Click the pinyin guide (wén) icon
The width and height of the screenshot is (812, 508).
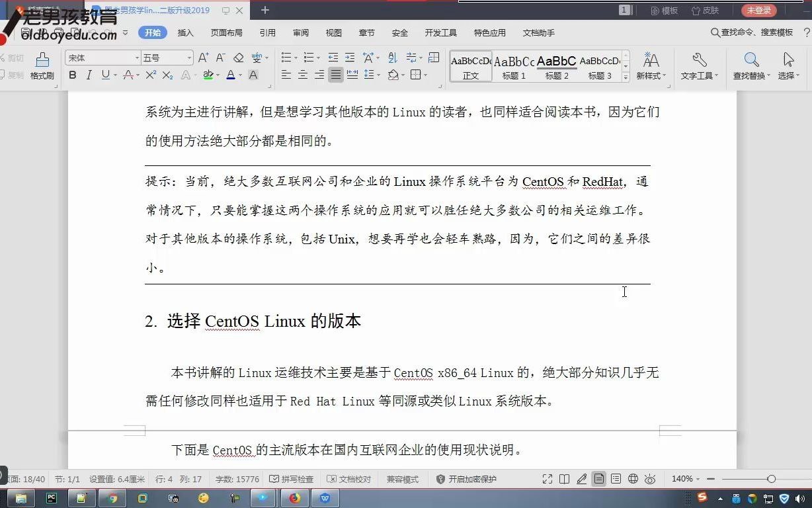(256, 58)
